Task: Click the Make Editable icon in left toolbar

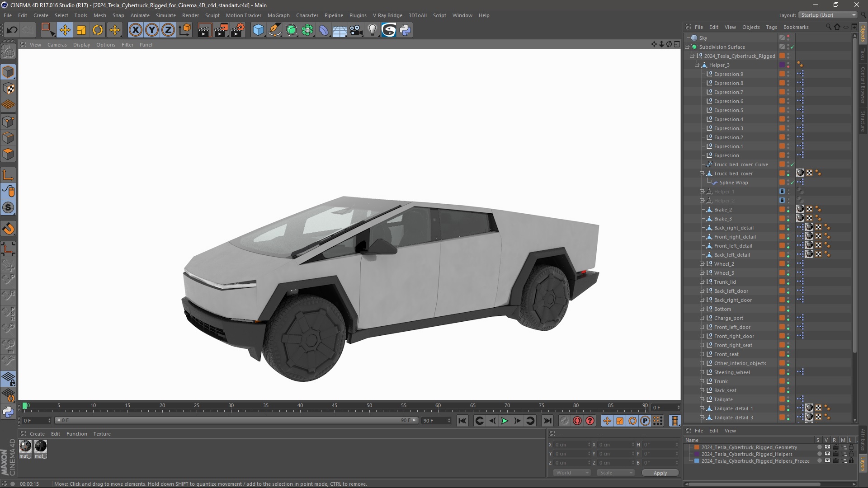Action: coord(8,51)
